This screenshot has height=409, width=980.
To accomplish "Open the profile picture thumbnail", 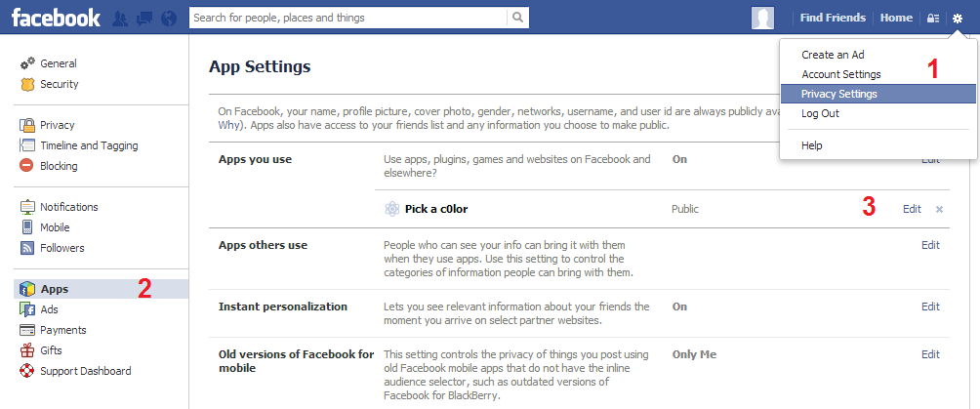I will coord(763,18).
